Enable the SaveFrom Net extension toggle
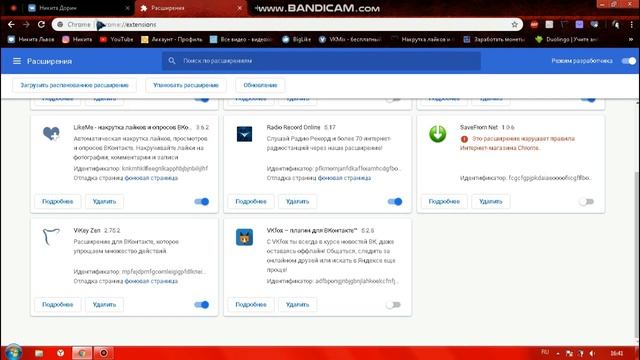 (587, 201)
